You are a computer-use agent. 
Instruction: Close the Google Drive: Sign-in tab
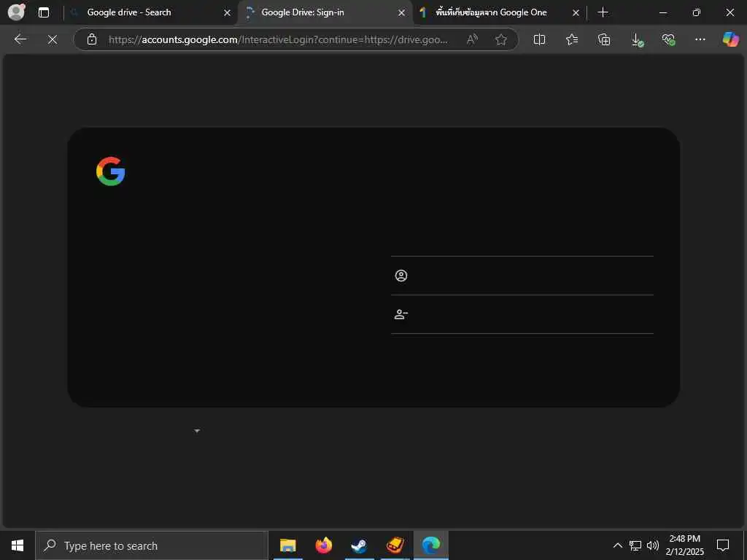coord(402,13)
